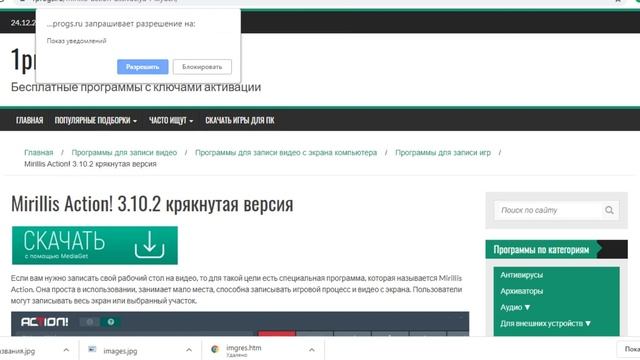Click the Разрешить button in notification prompt

142,67
